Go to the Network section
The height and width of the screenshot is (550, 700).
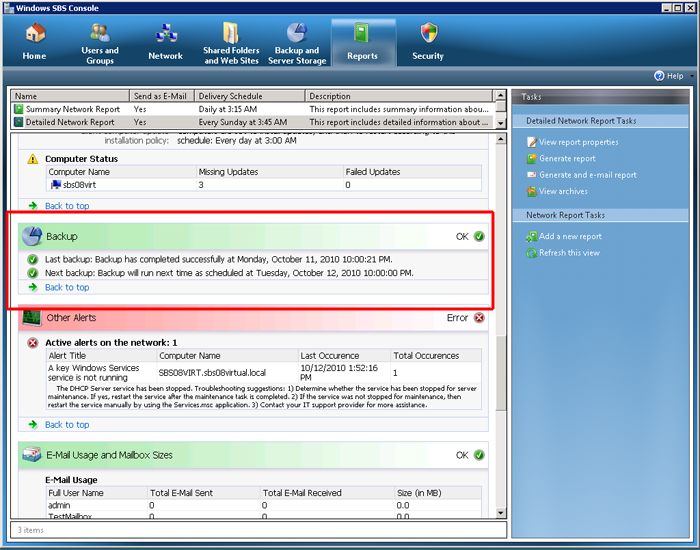pos(165,42)
